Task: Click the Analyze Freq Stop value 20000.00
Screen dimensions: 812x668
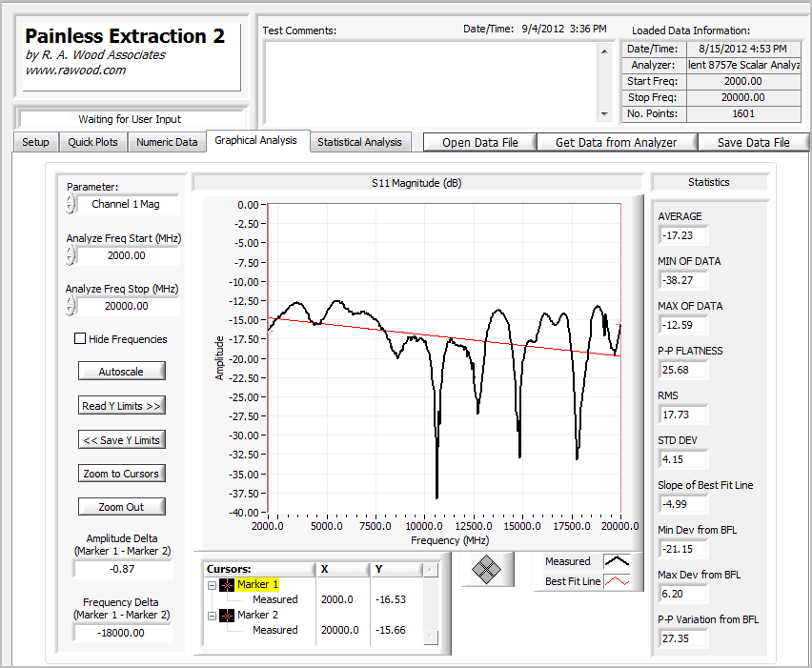Action: (x=128, y=306)
